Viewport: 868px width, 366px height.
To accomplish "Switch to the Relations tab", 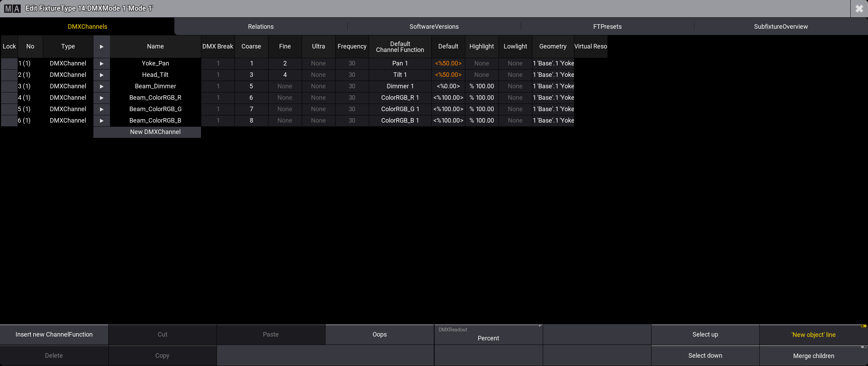I will click(x=261, y=27).
